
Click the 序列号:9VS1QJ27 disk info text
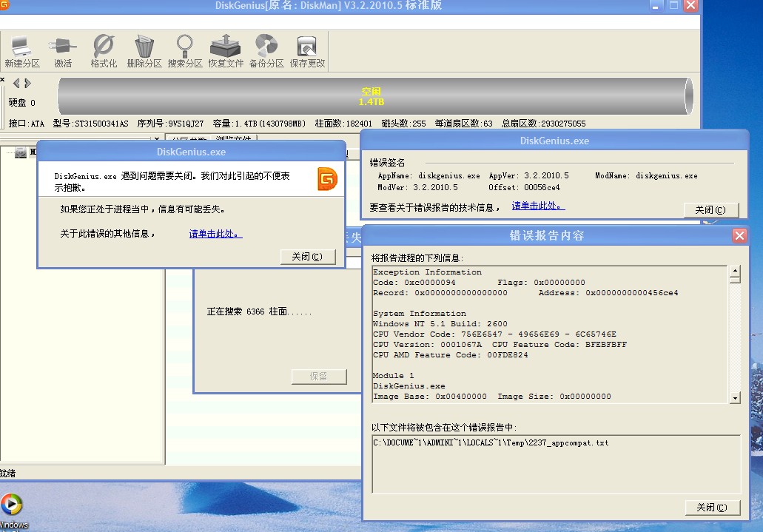tap(170, 124)
